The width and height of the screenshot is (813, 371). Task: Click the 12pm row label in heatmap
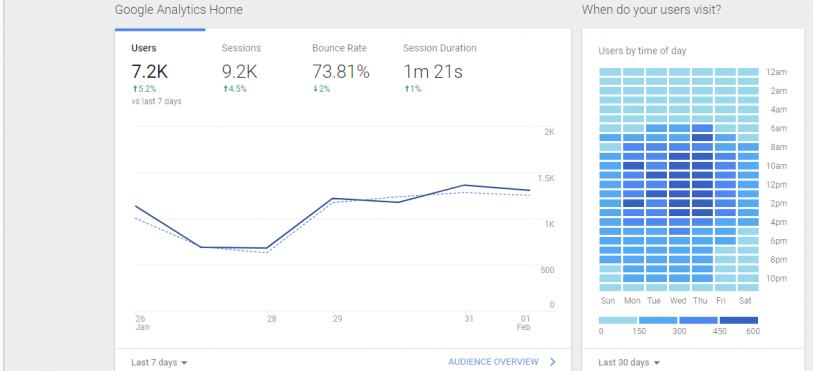[x=776, y=185]
